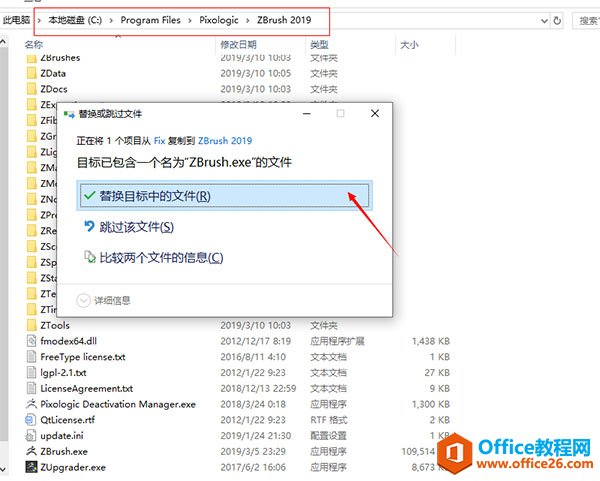Sort by 类型 column
The width and height of the screenshot is (600, 481).
[319, 45]
